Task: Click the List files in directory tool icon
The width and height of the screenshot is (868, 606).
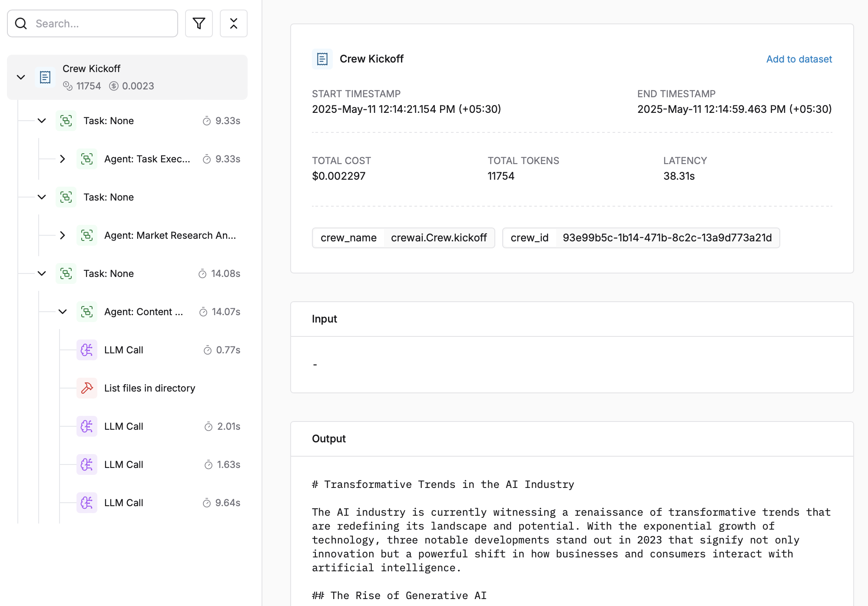Action: 87,388
